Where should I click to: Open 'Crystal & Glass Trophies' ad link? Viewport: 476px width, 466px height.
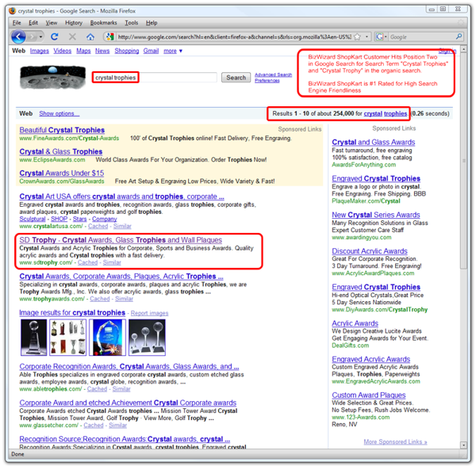61,151
